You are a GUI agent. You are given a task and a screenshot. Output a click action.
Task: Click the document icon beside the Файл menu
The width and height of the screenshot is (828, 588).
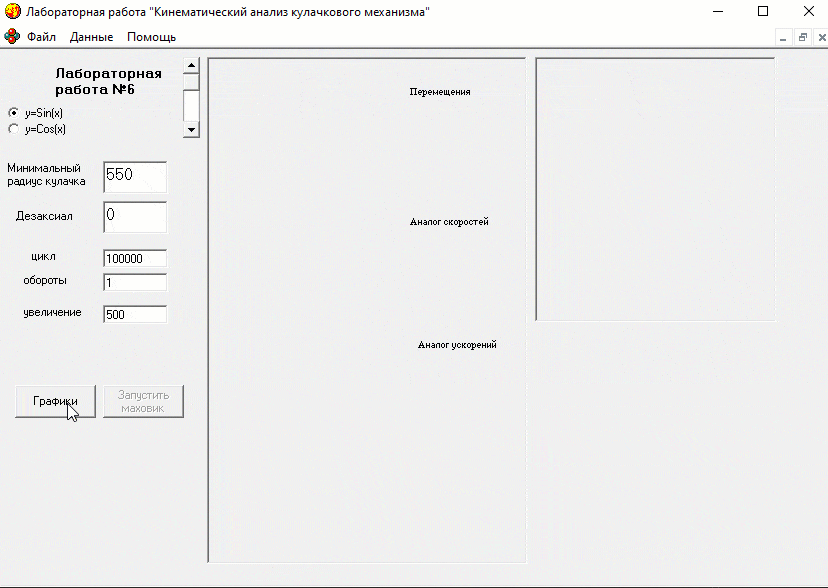(x=12, y=37)
